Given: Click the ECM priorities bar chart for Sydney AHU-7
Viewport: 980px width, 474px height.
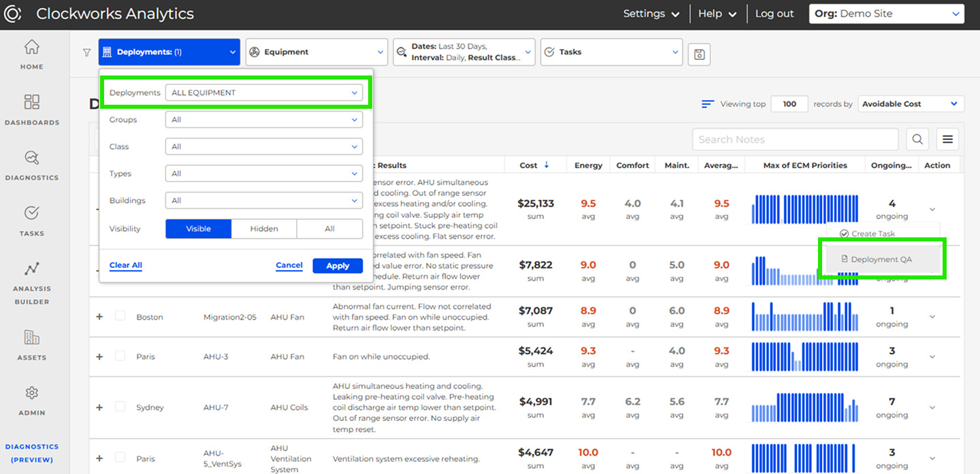Looking at the screenshot, I should [805, 407].
